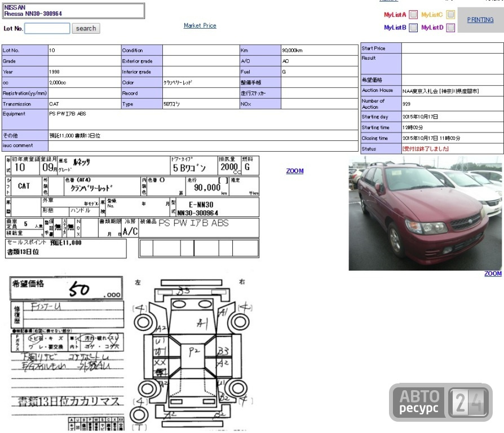504x433 pixels.
Task: Select the A/C value AC
Action: point(285,61)
